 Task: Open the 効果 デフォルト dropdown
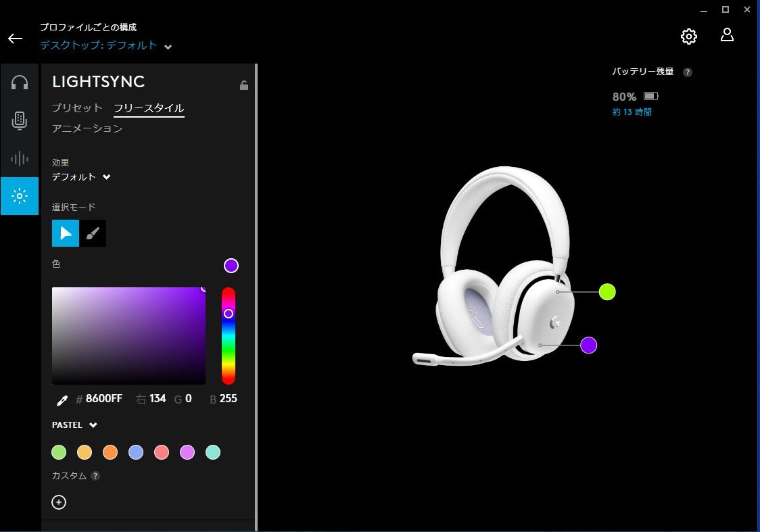coord(81,177)
